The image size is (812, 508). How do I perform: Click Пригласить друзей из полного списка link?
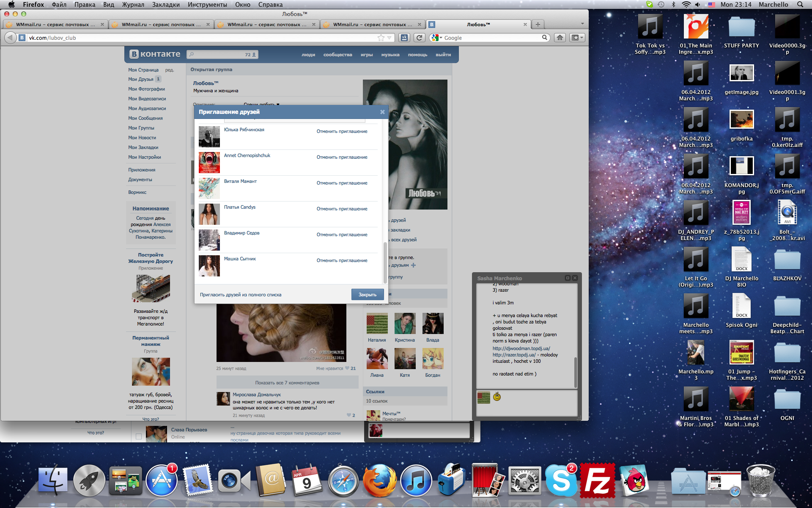pos(240,295)
